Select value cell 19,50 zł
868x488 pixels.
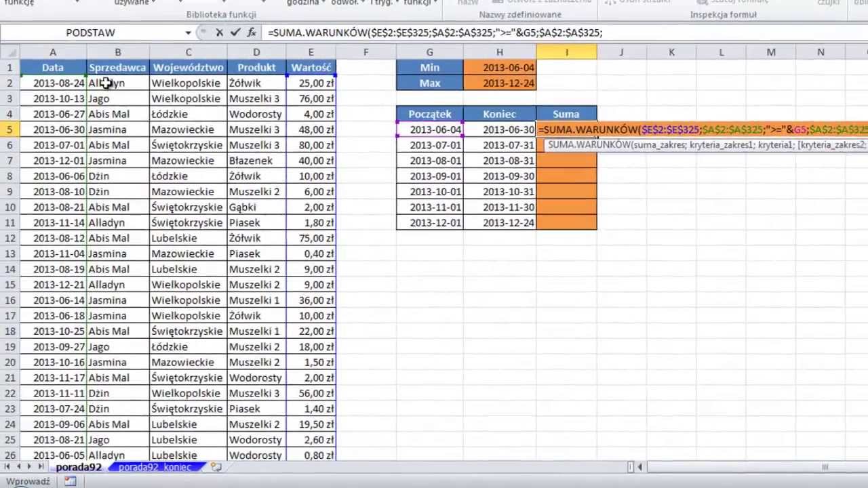[x=311, y=424]
